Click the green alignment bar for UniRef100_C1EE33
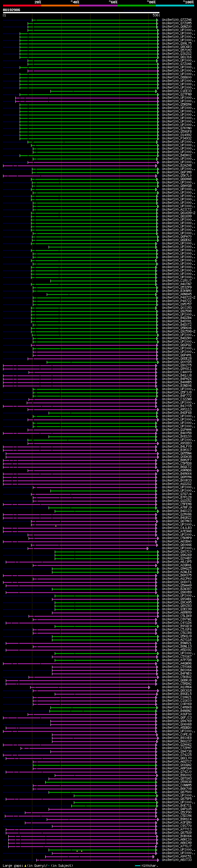Screen dimensions: 197x868 [x=104, y=91]
